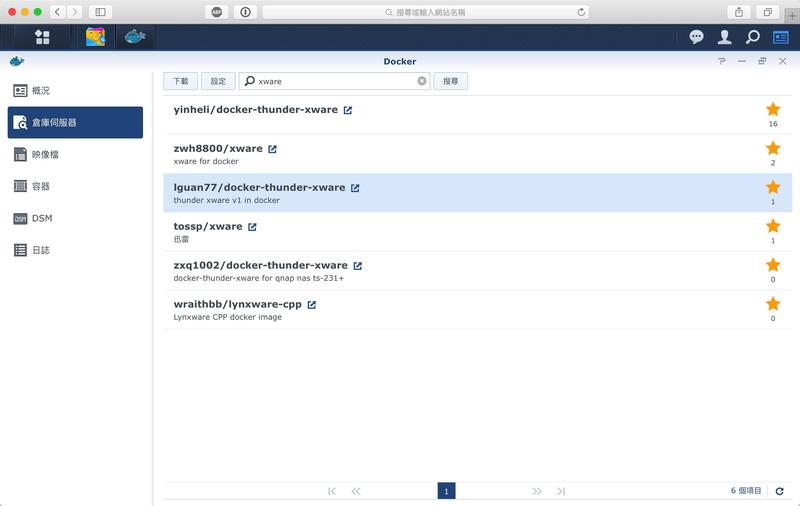The image size is (800, 506).
Task: Click Safari forward navigation button
Action: tap(74, 12)
